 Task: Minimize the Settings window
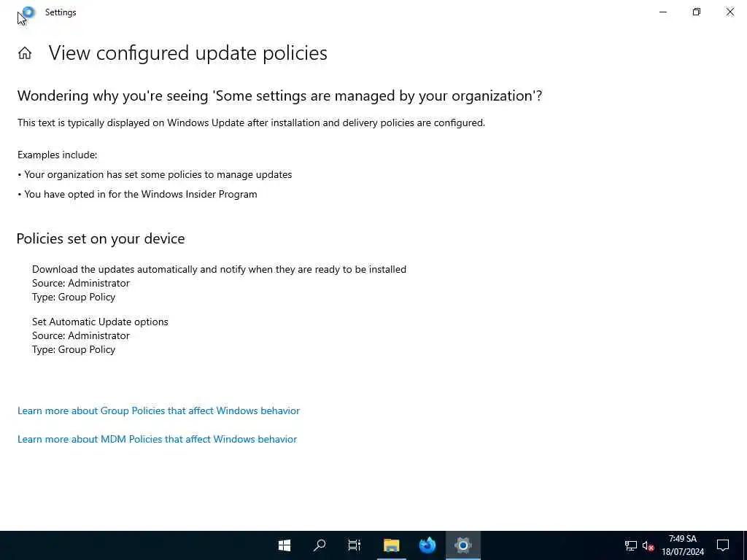(662, 12)
